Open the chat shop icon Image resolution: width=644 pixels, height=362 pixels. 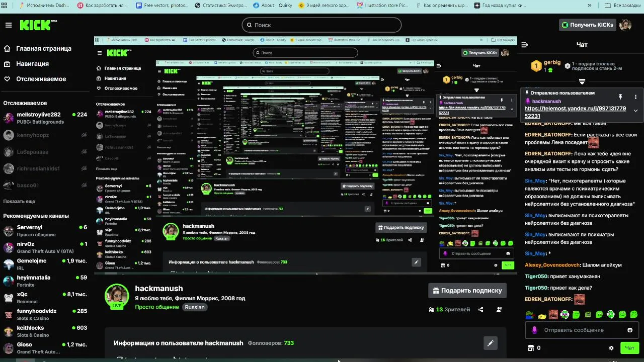click(530, 348)
